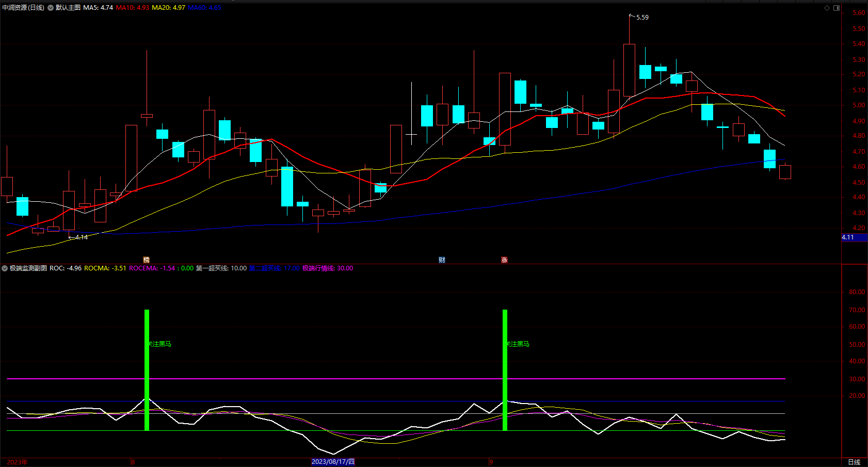Click the 极端监测副图 indicator name
This screenshot has width=868, height=467.
tap(28, 268)
